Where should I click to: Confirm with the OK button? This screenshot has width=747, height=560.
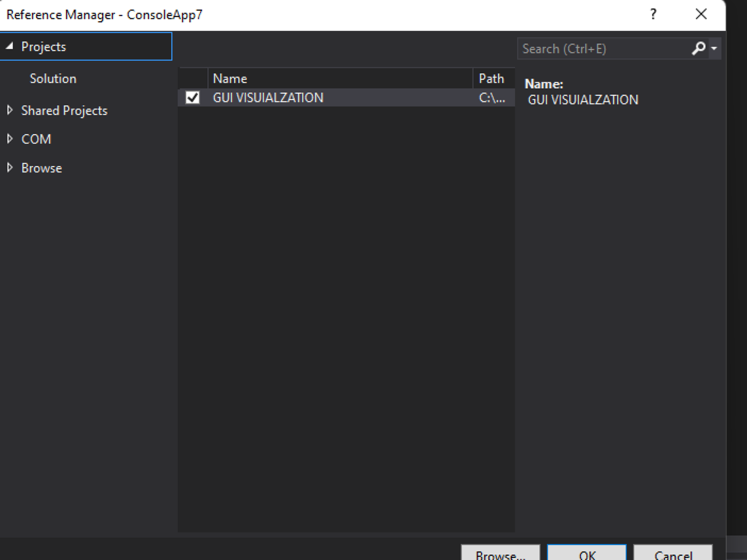(586, 553)
